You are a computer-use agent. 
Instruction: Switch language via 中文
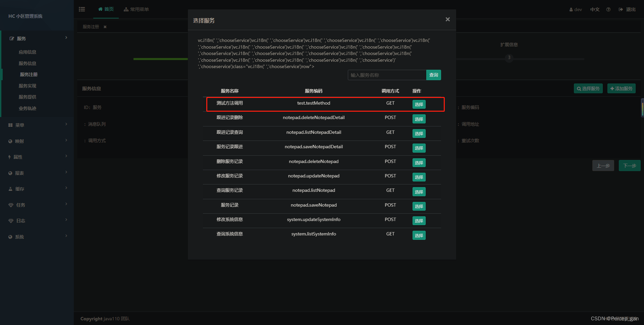[x=595, y=9]
